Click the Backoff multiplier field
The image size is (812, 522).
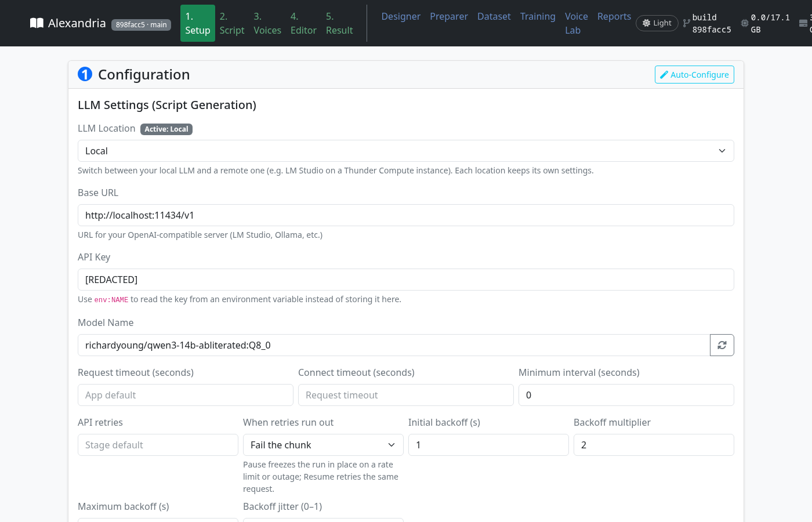pyautogui.click(x=654, y=445)
